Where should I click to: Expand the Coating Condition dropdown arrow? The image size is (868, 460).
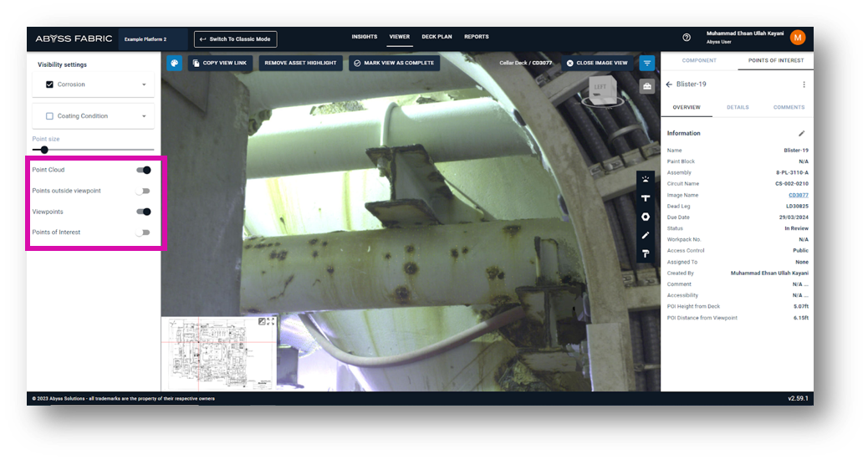point(144,116)
